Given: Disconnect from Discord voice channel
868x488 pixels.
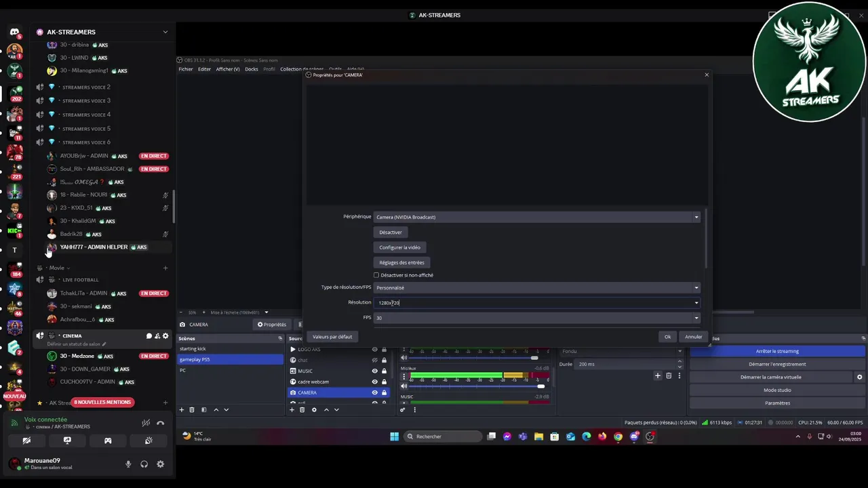Looking at the screenshot, I should 161,423.
